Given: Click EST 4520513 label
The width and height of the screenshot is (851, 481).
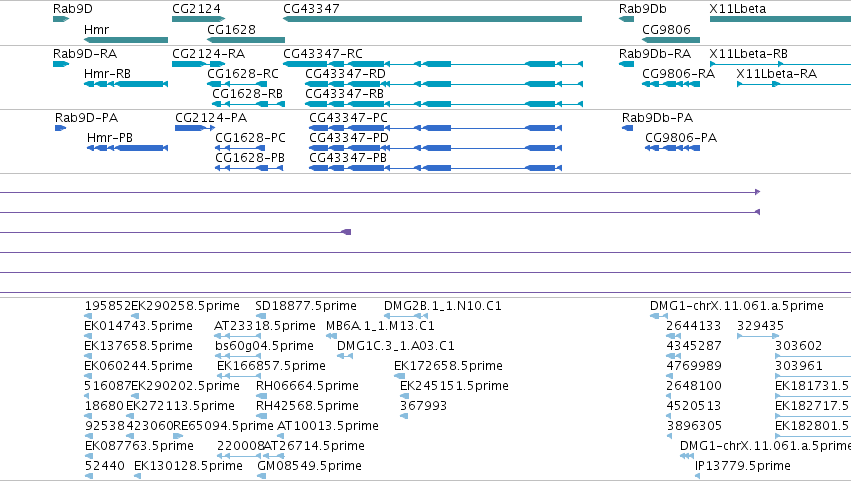Looking at the screenshot, I should [694, 406].
